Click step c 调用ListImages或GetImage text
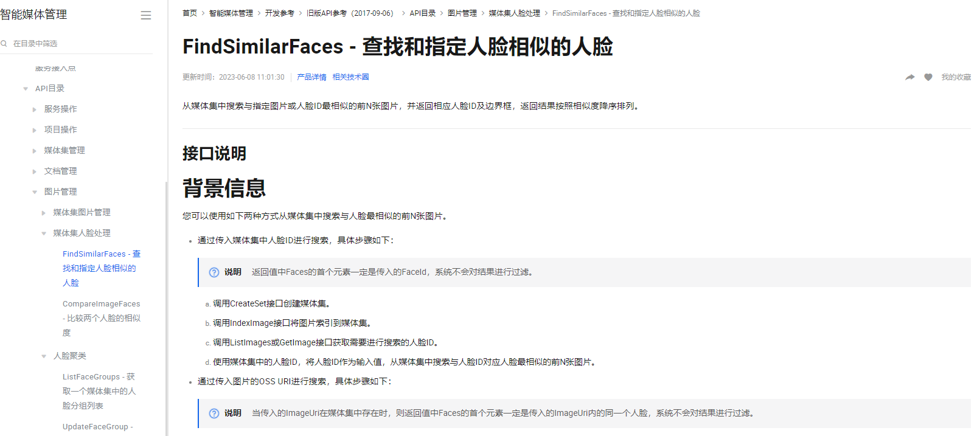The height and width of the screenshot is (436, 980). click(x=327, y=343)
